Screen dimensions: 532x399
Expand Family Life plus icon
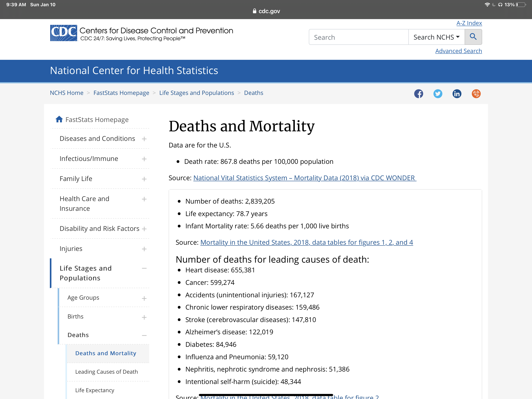[144, 179]
